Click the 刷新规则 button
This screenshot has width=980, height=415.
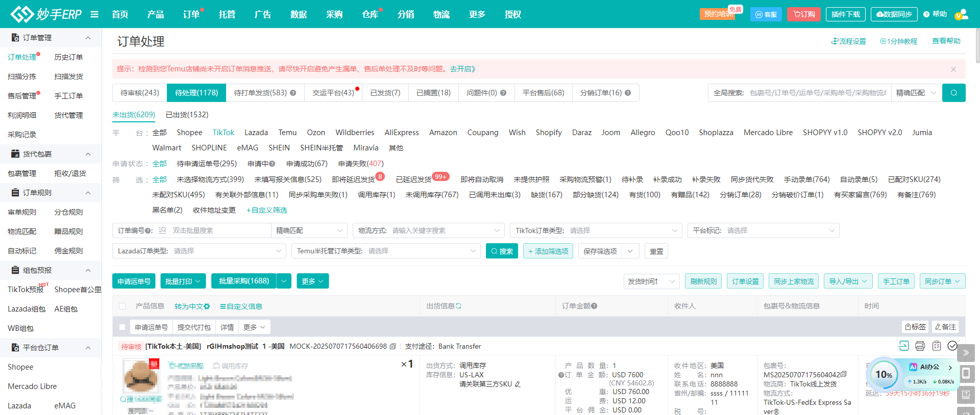703,281
